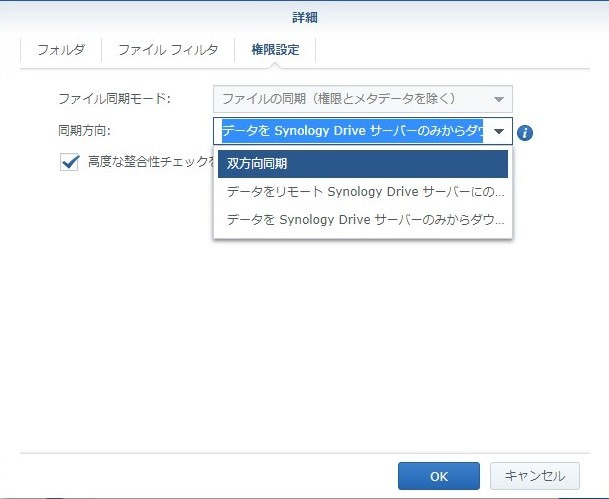Select the データをリモート Synology Drive サーバーに option

pos(363,190)
